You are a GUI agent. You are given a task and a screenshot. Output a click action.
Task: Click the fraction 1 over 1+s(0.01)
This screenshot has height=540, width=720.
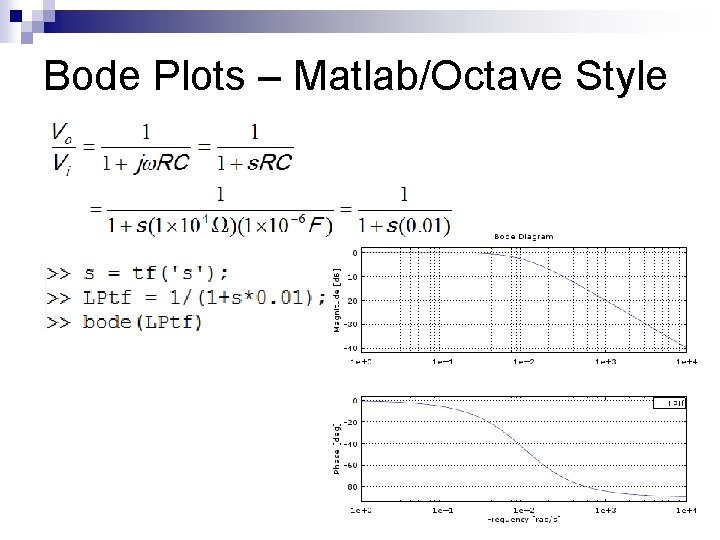pos(405,211)
